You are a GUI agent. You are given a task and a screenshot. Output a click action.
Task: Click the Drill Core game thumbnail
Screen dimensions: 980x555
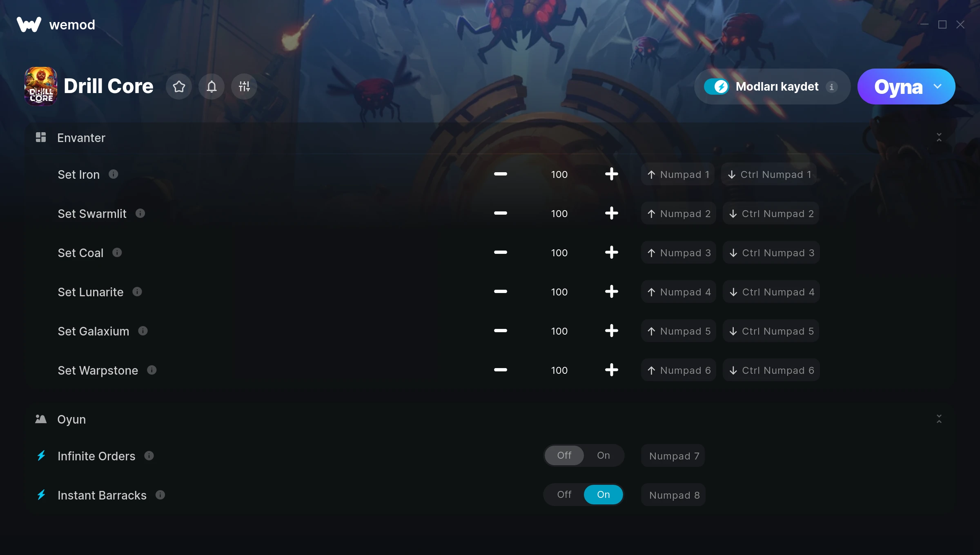[x=41, y=87]
